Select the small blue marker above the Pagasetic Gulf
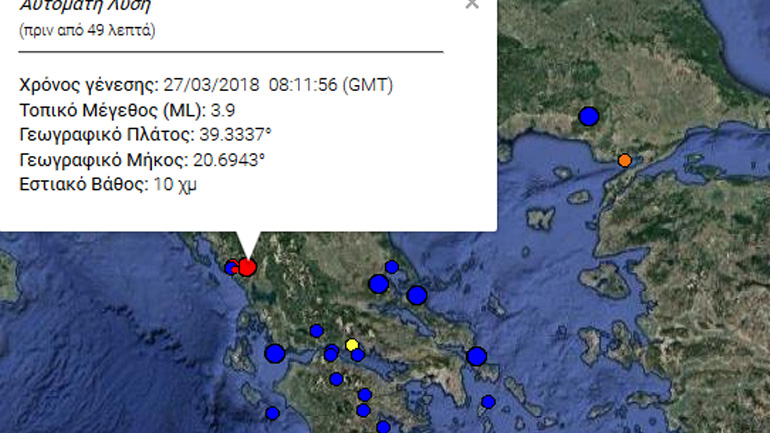Image resolution: width=770 pixels, height=433 pixels. tap(391, 267)
